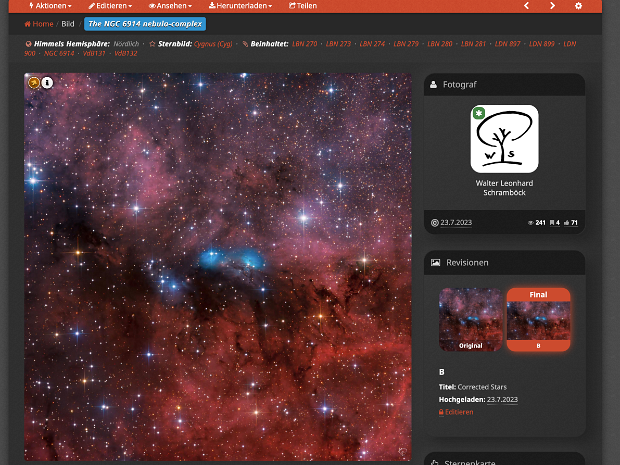Open the Cygnus (Cyg) constellation link
Image resolution: width=620 pixels, height=465 pixels.
(213, 44)
